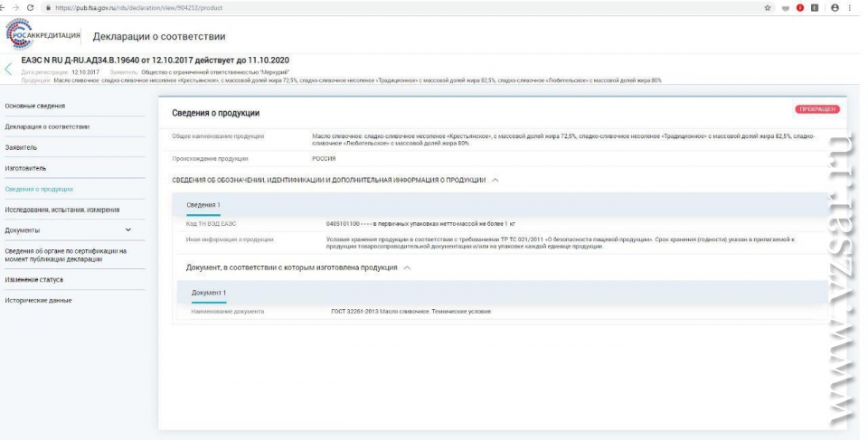Click the site security padlock icon
This screenshot has height=440, width=868.
pos(50,8)
